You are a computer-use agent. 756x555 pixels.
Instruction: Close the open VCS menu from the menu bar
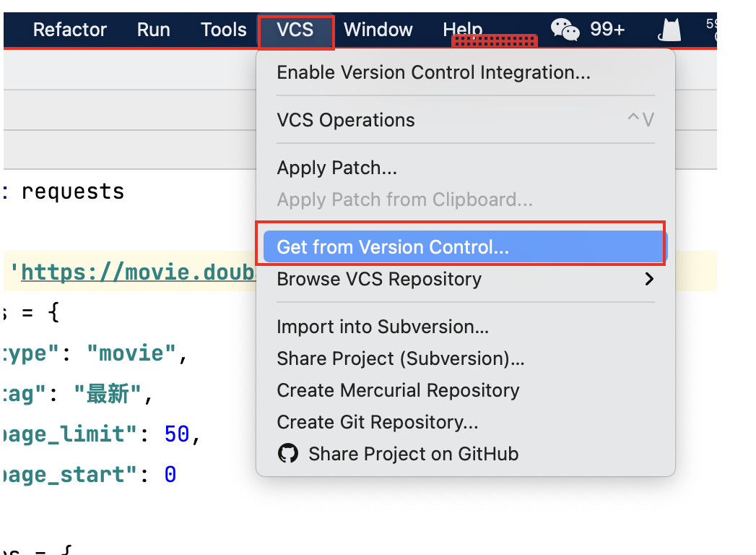[295, 30]
